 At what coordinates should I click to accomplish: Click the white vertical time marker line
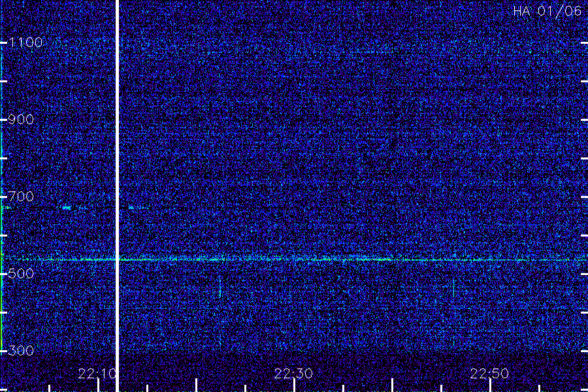click(x=117, y=196)
